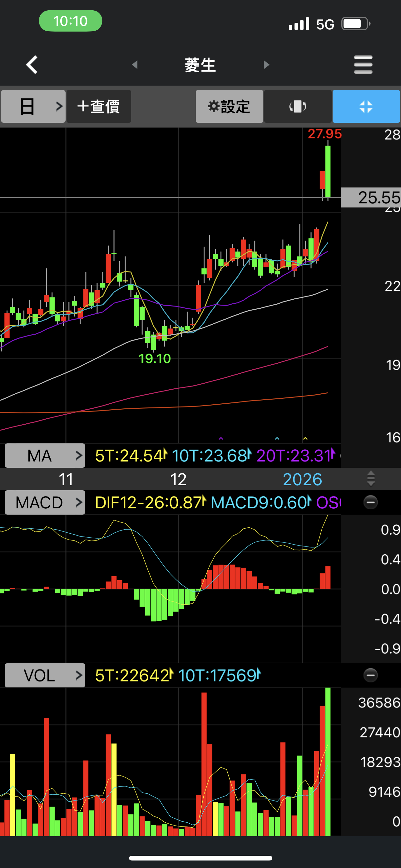Open the hamburger menu

coord(363,65)
